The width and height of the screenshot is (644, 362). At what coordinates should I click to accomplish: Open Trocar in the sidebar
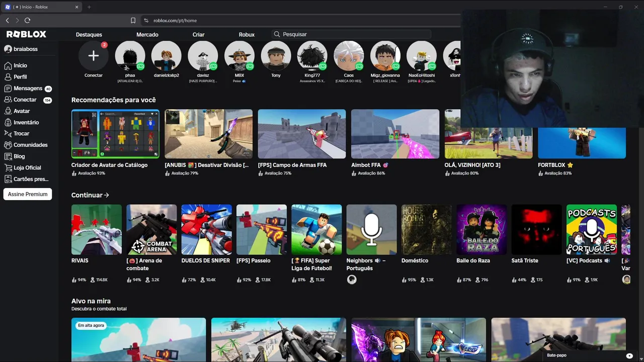point(21,134)
